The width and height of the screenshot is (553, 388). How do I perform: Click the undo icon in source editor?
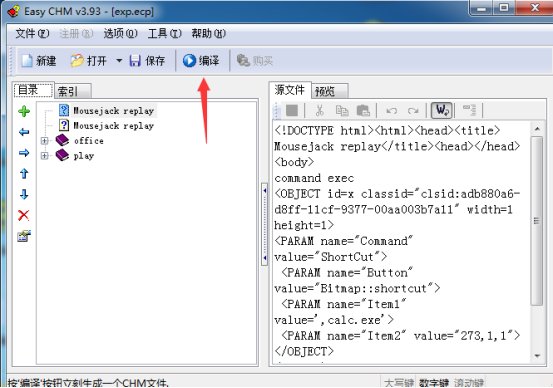391,111
